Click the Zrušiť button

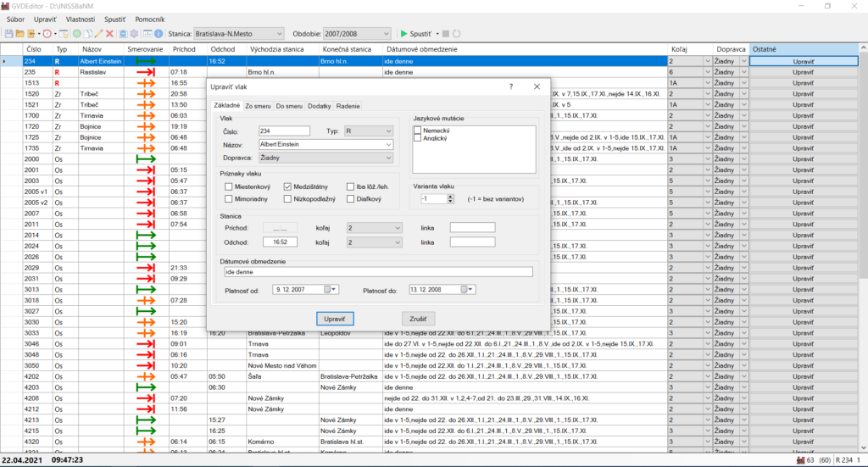point(420,319)
